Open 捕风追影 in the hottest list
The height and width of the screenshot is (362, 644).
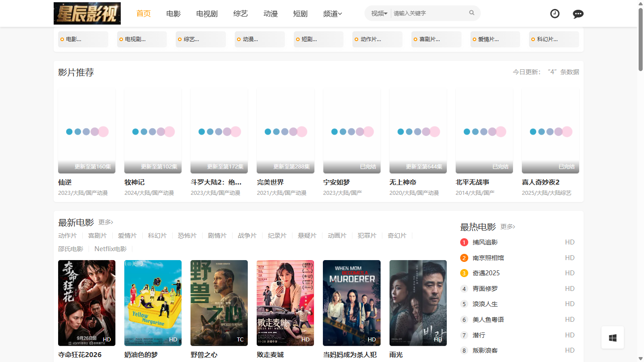coord(485,242)
